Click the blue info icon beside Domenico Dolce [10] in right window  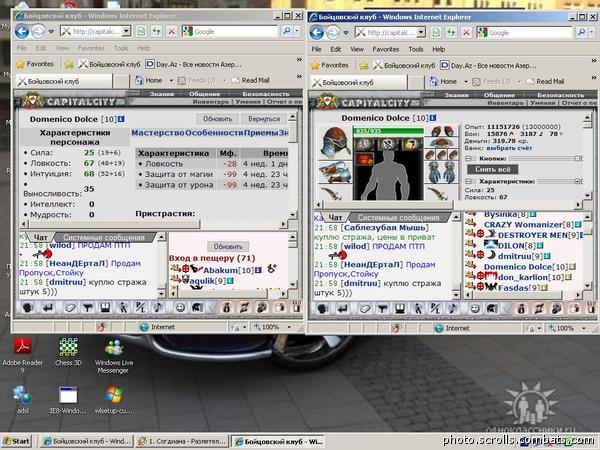pos(432,118)
